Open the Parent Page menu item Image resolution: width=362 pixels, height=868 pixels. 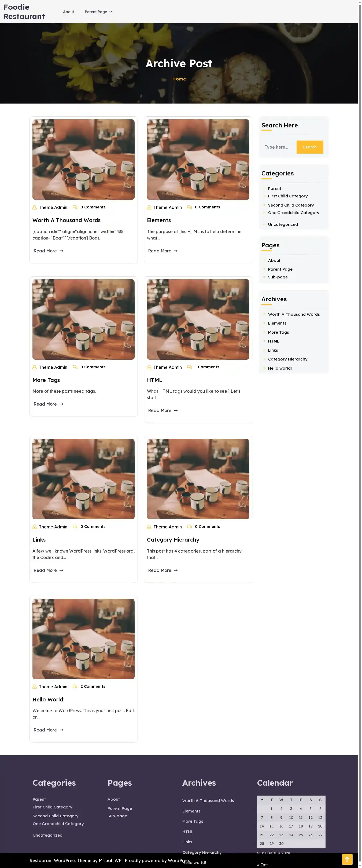[96, 12]
